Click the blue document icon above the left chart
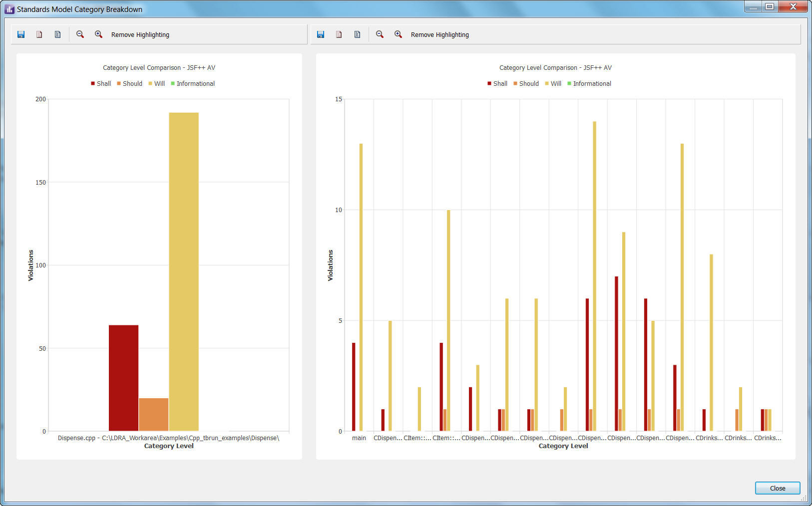Image resolution: width=812 pixels, height=506 pixels. [57, 34]
